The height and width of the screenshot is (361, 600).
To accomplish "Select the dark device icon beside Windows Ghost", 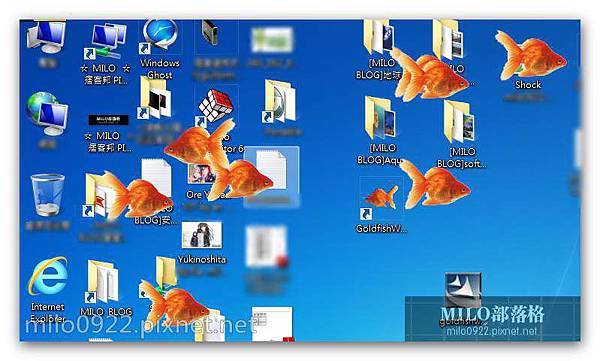I will click(x=210, y=33).
